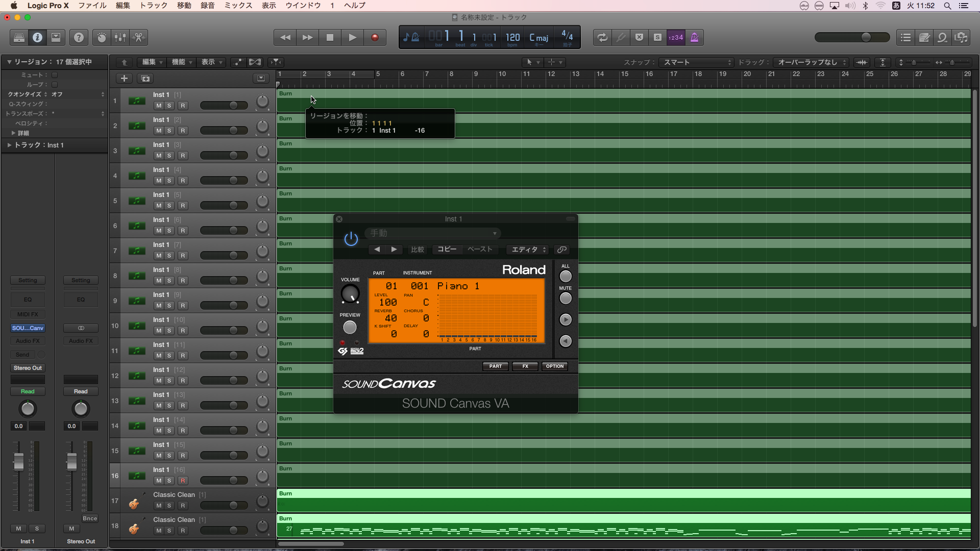Click the duplicate track button
980x551 pixels.
tap(145, 78)
